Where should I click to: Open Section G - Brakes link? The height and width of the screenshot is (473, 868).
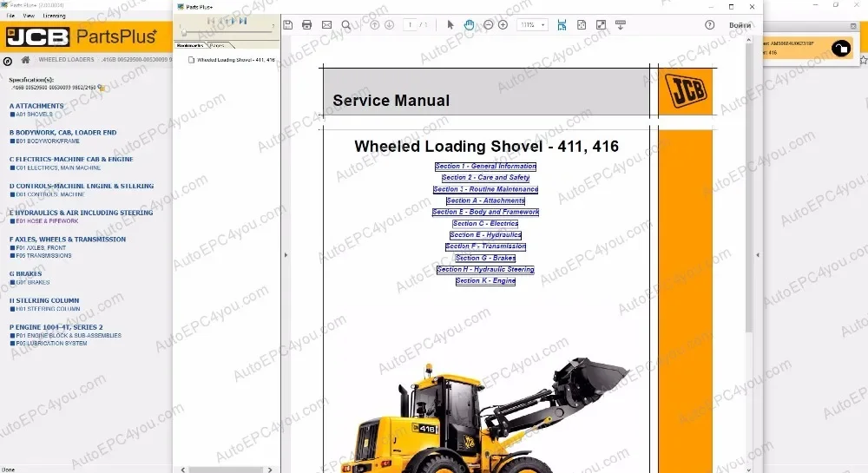pyautogui.click(x=485, y=258)
